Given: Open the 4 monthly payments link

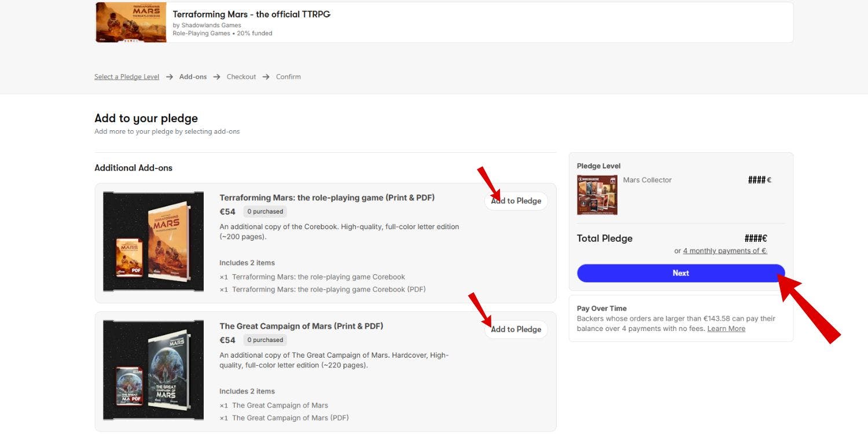Looking at the screenshot, I should click(724, 251).
